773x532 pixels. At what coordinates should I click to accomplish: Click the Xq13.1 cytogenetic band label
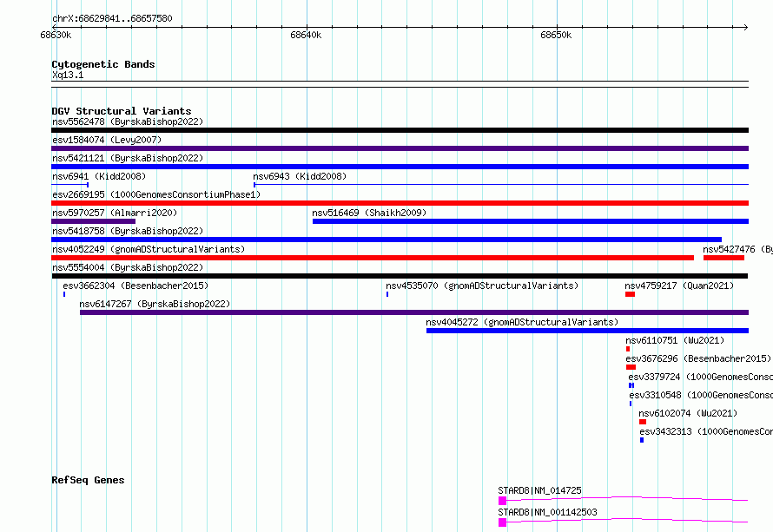[x=68, y=75]
